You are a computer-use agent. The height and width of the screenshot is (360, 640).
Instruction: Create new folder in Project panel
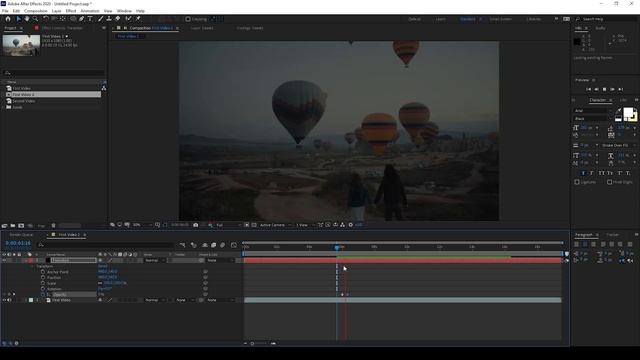13,225
